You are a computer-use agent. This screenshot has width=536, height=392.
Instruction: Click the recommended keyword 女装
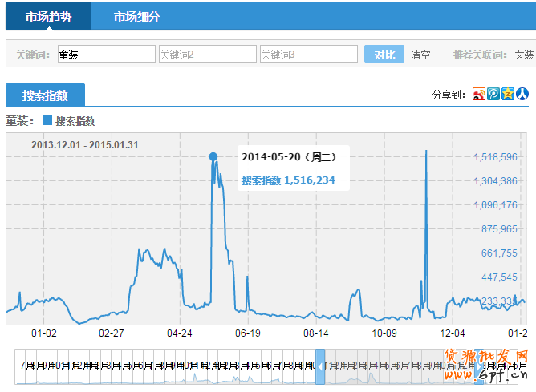(524, 55)
